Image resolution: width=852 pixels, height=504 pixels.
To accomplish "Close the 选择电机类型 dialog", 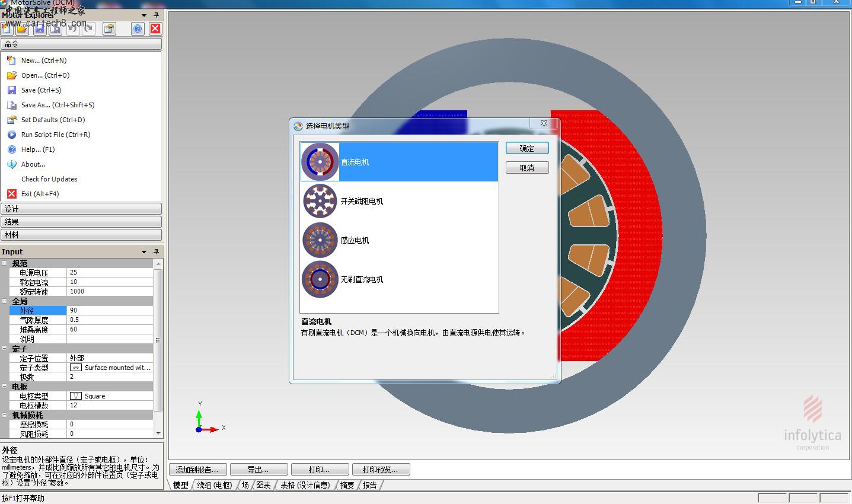I will click(x=544, y=123).
